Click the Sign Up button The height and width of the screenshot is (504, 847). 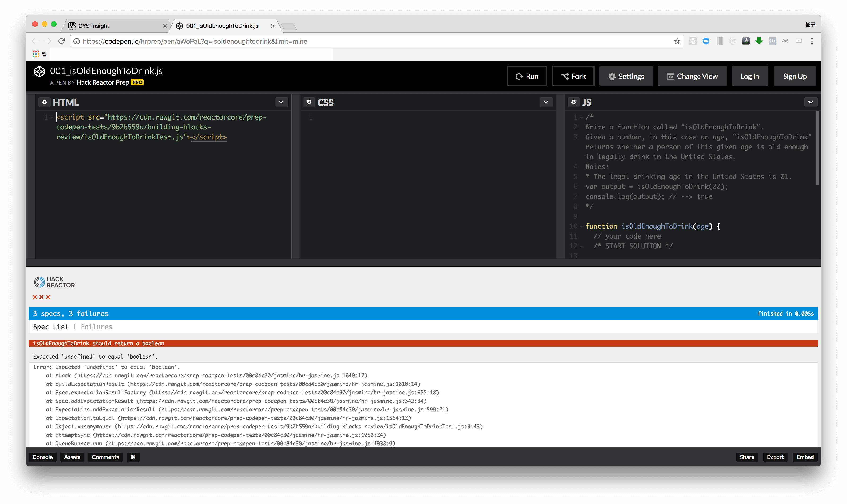point(795,77)
